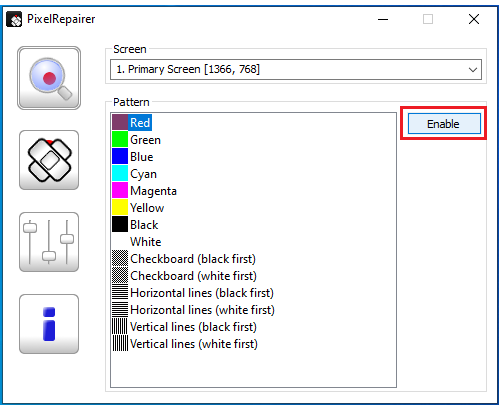
Task: Click the black color swatch
Action: pyautogui.click(x=120, y=224)
